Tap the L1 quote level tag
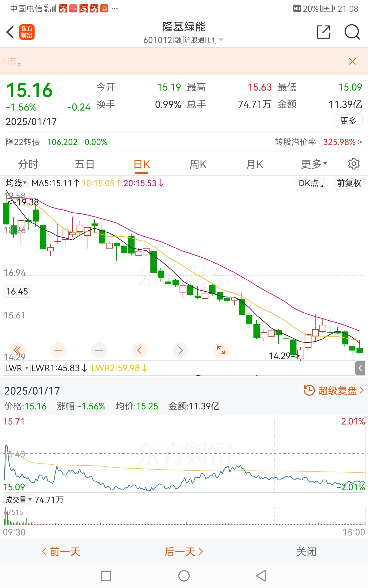 click(x=211, y=40)
